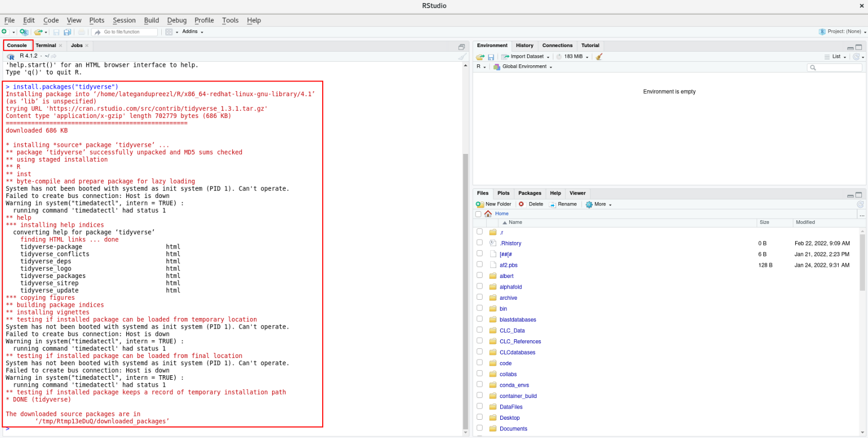The width and height of the screenshot is (868, 438).
Task: Click the New Folder icon in Files pane
Action: click(480, 205)
